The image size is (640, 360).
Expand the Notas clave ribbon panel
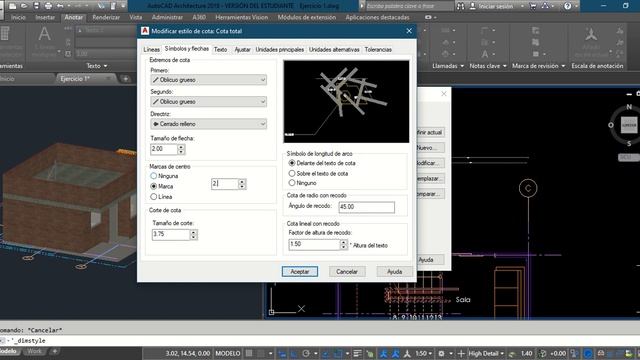[488, 66]
